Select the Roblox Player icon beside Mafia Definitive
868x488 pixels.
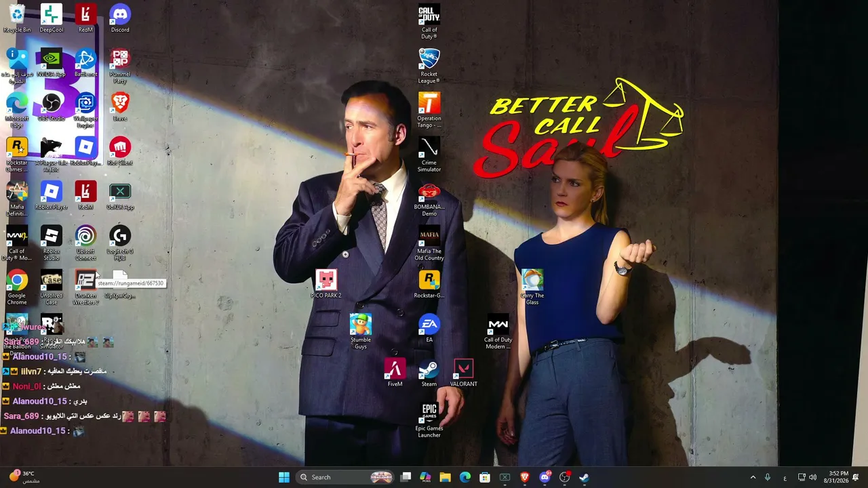pyautogui.click(x=52, y=196)
